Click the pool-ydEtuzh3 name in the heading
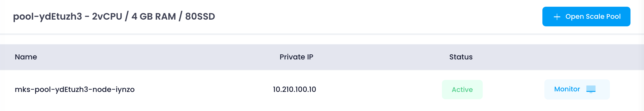The height and width of the screenshot is (111, 644). coord(48,17)
